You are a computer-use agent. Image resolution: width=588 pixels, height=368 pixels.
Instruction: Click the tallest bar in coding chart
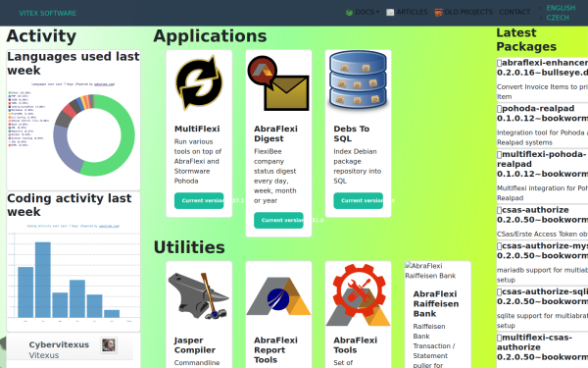tap(43, 280)
